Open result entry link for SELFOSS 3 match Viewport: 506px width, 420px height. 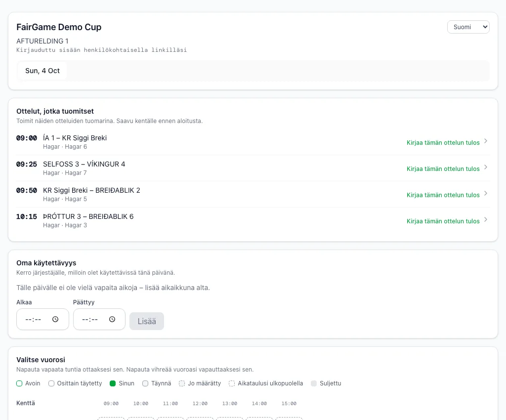click(443, 168)
